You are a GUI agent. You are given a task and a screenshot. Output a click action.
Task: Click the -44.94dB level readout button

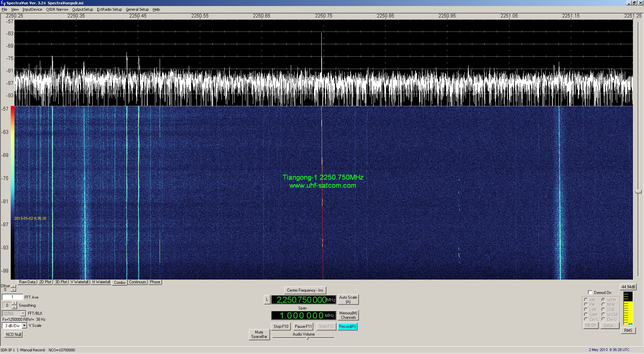628,287
